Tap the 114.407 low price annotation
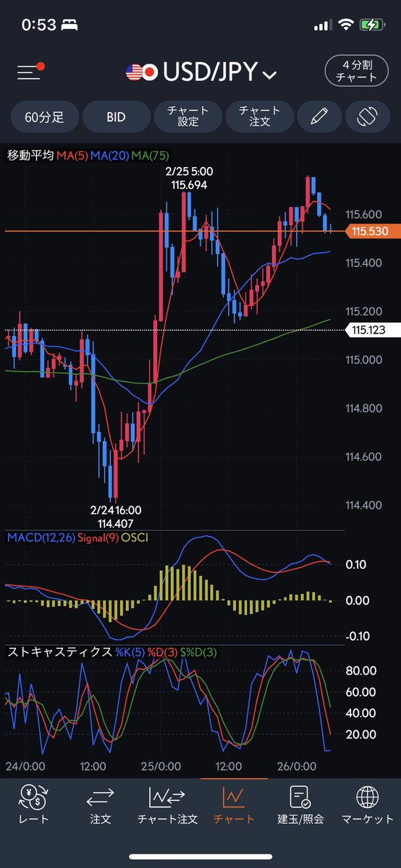401x868 pixels. 116,522
